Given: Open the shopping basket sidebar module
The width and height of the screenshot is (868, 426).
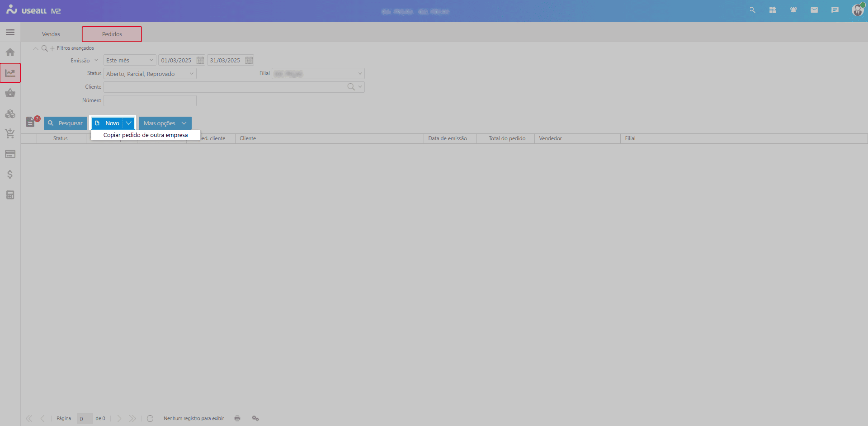Looking at the screenshot, I should (10, 93).
